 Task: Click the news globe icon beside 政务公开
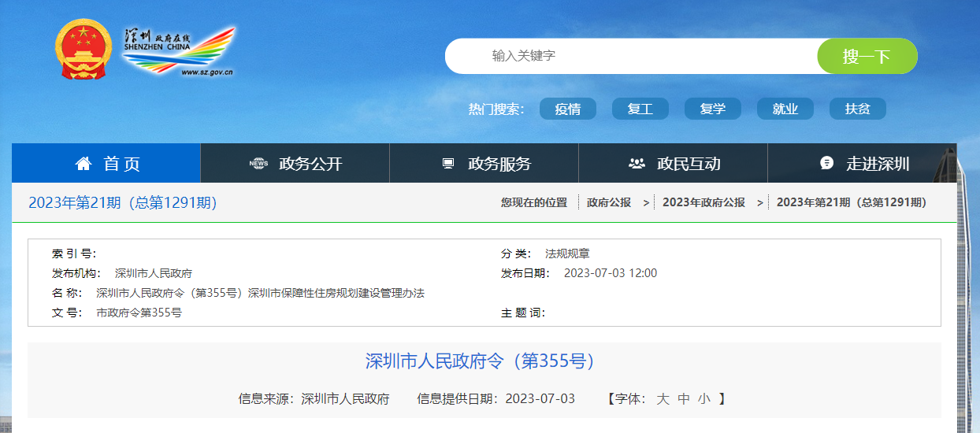(x=258, y=164)
